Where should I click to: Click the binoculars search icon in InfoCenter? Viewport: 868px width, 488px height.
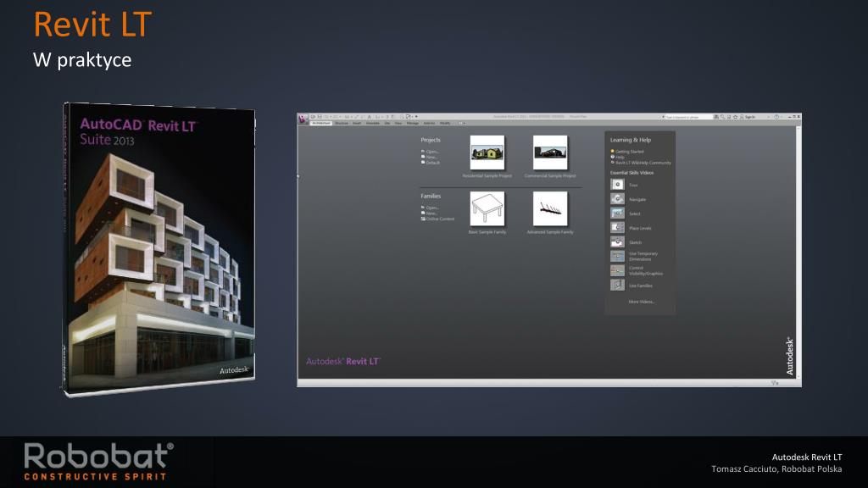click(715, 117)
